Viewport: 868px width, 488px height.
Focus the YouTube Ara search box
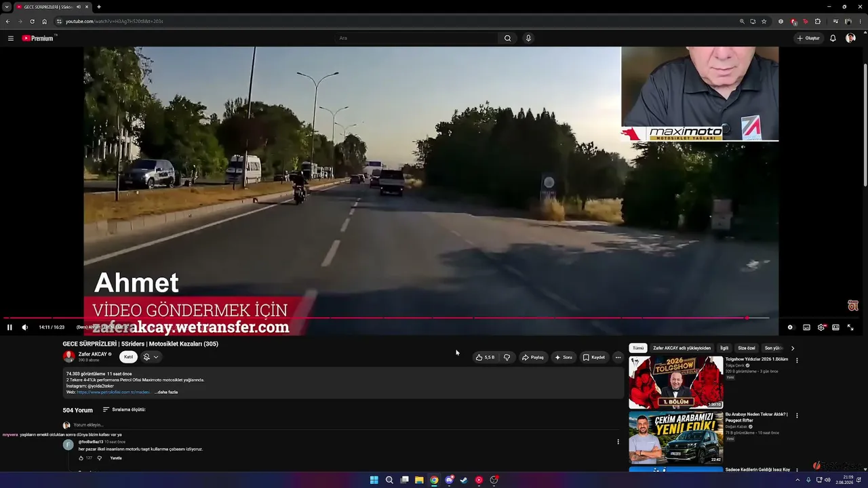(x=417, y=38)
